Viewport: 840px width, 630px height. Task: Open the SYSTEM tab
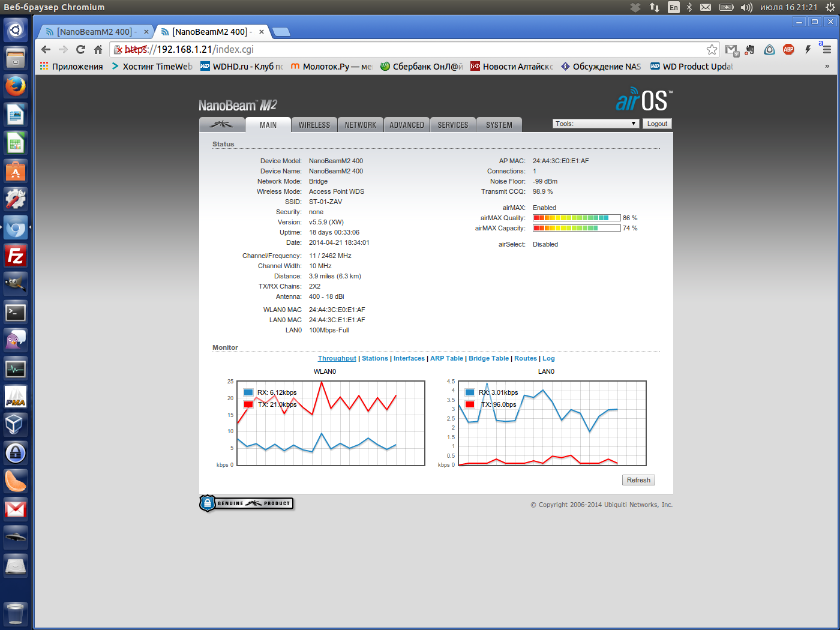click(499, 124)
